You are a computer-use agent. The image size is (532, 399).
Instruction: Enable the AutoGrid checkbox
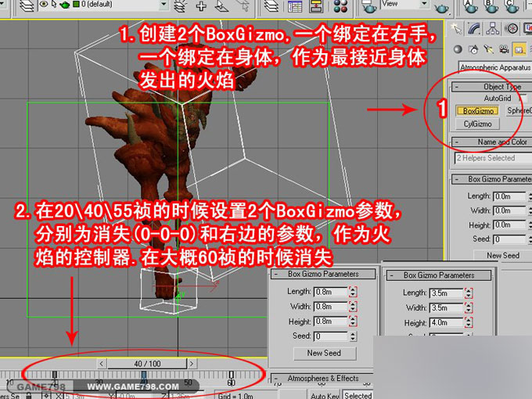pyautogui.click(x=524, y=99)
